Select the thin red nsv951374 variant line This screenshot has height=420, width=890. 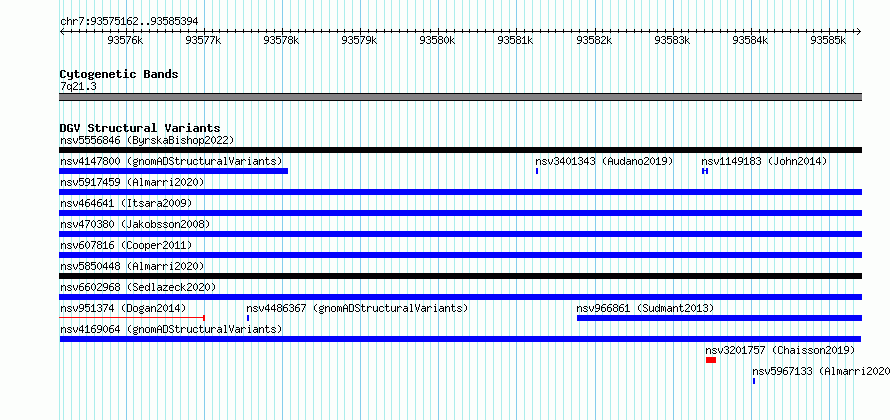[132, 318]
